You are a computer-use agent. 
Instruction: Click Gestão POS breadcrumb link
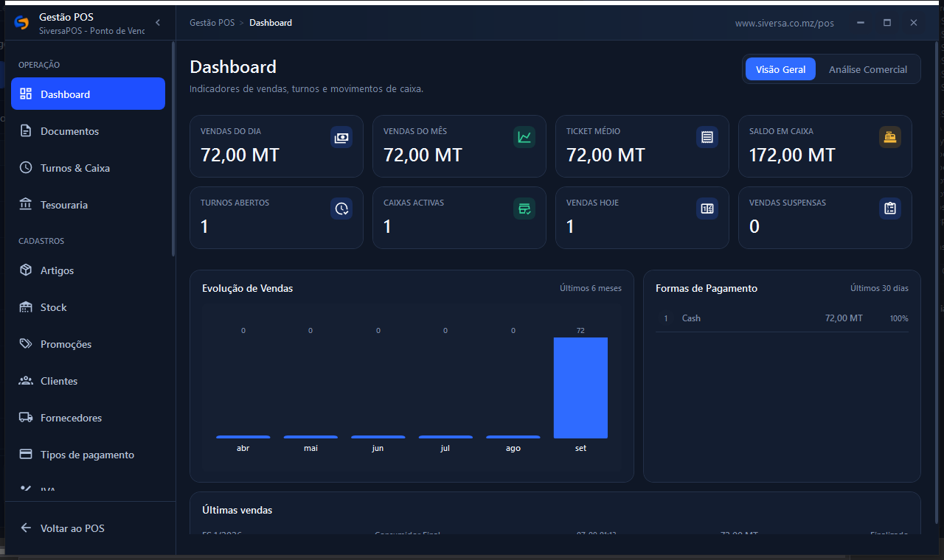pyautogui.click(x=212, y=23)
